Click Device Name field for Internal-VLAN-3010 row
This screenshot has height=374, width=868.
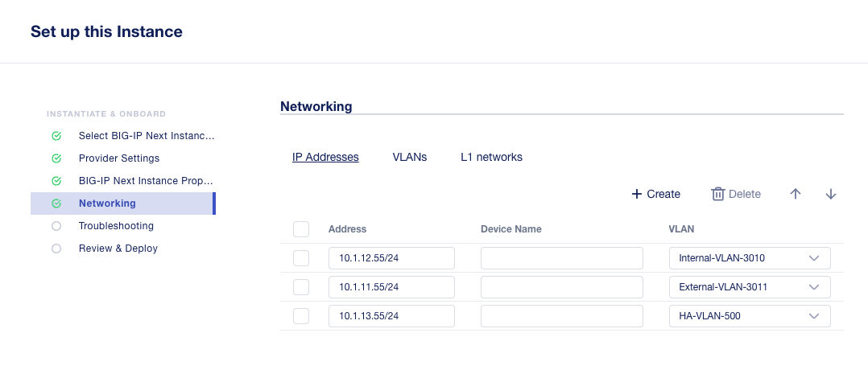pyautogui.click(x=562, y=258)
